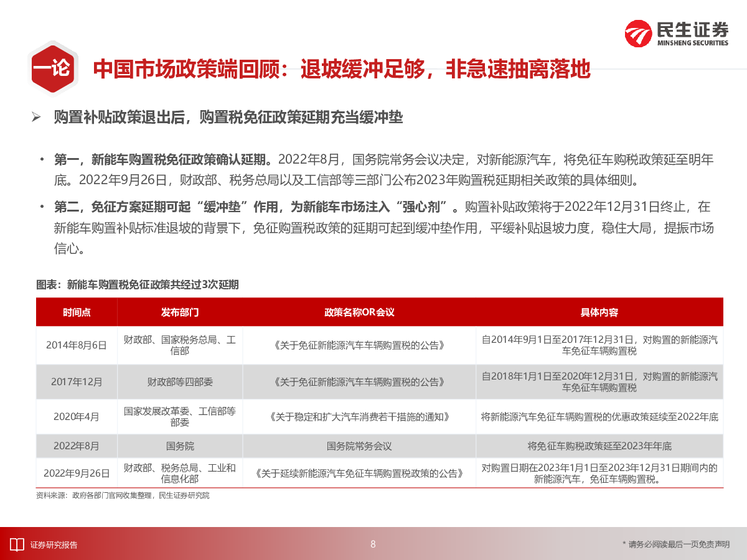This screenshot has width=747, height=560.
Task: Click 2014 row policy 《关于免征新能源汽车车辆购置税的公告》
Action: coord(359,345)
